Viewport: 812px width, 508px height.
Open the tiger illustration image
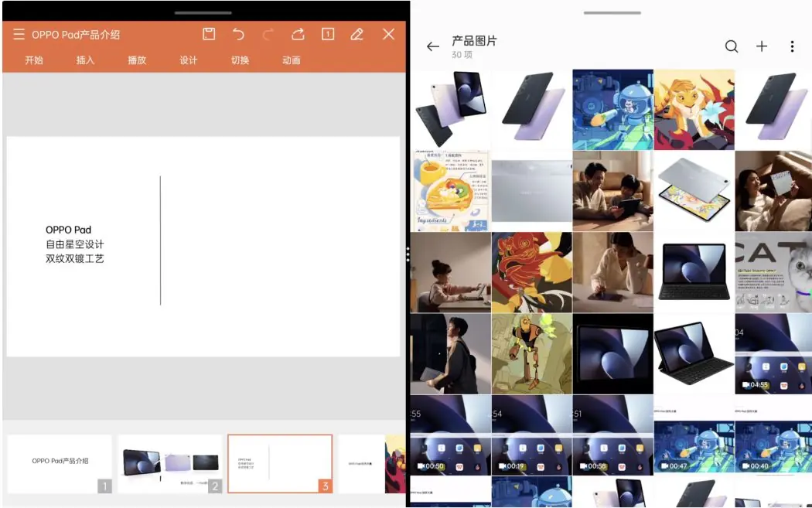pos(694,110)
